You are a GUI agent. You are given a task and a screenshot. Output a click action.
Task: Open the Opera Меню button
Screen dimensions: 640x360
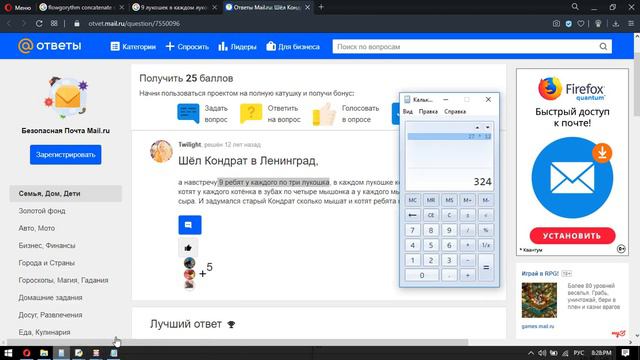[x=18, y=7]
